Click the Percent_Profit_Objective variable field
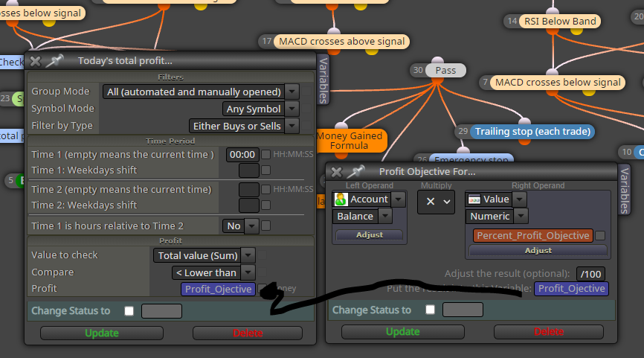This screenshot has height=358, width=644. pos(533,235)
